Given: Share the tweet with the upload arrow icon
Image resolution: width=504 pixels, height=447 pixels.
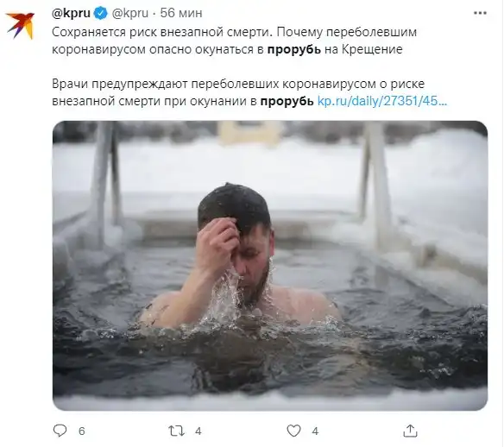Looking at the screenshot, I should 410,431.
